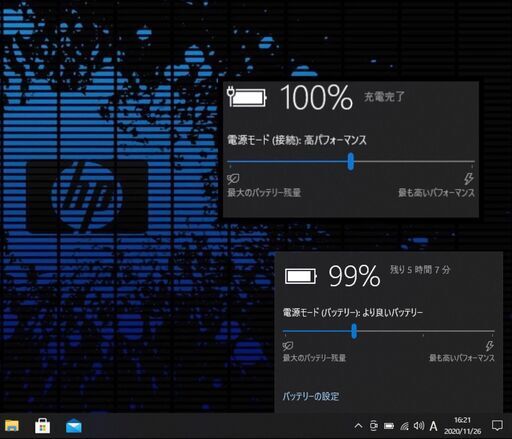Click leaf icon in the 100% flyout
512x439 pixels.
233,179
